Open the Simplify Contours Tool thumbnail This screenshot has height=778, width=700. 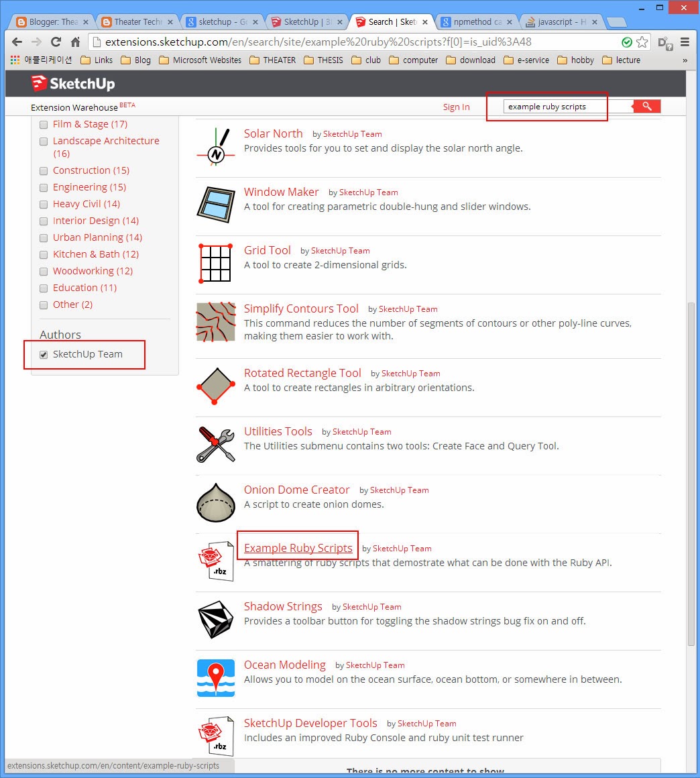pyautogui.click(x=216, y=321)
